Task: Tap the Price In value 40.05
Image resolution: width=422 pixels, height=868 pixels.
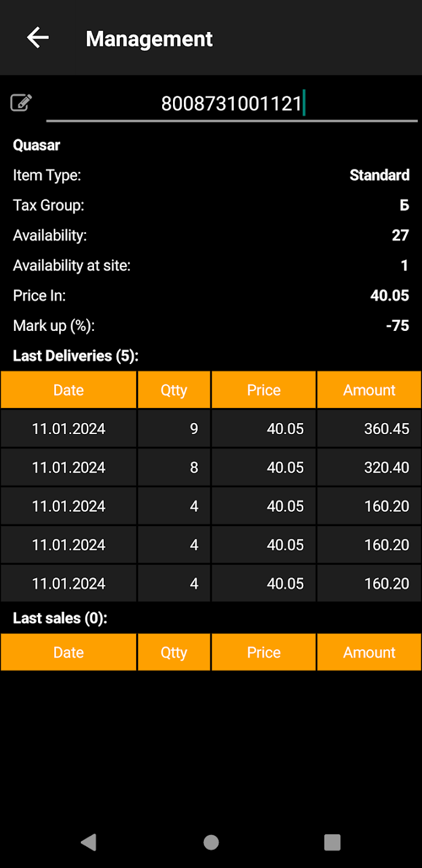Action: click(x=389, y=296)
